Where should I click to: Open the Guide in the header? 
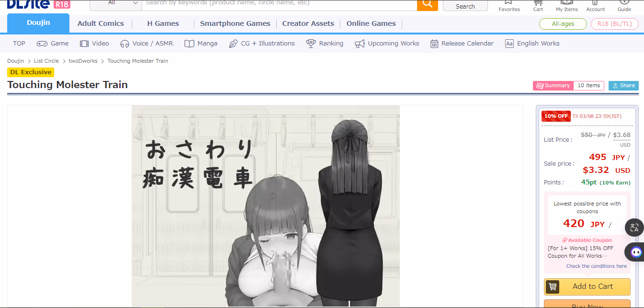pyautogui.click(x=624, y=6)
